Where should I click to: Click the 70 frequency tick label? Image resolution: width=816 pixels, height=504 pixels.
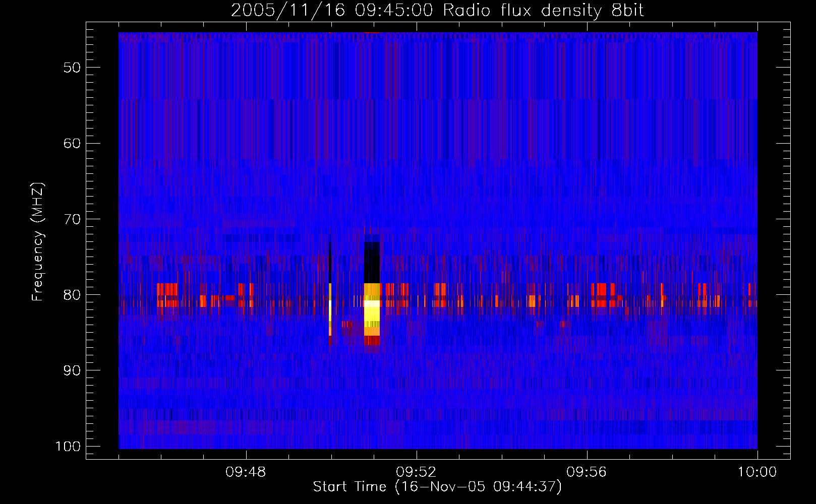coord(72,219)
